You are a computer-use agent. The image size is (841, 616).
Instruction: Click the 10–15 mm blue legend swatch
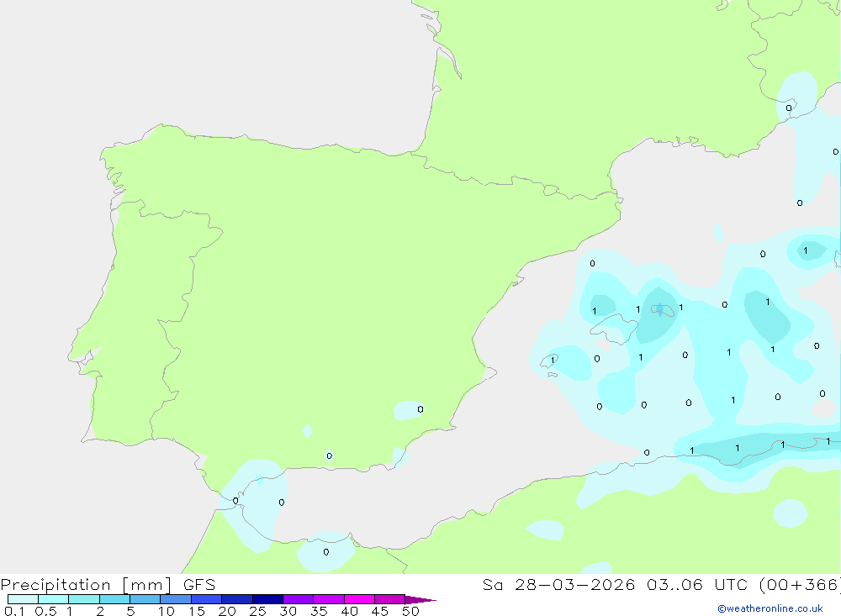click(x=176, y=599)
